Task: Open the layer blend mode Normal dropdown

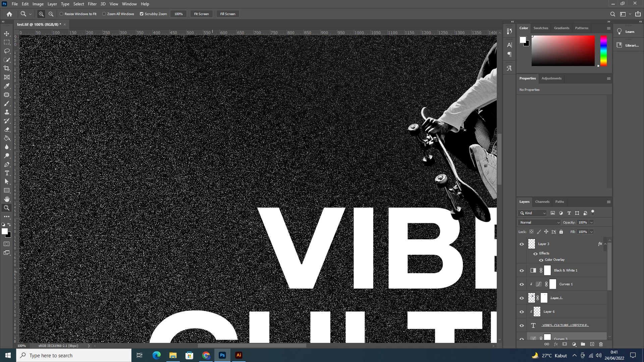Action: point(539,222)
